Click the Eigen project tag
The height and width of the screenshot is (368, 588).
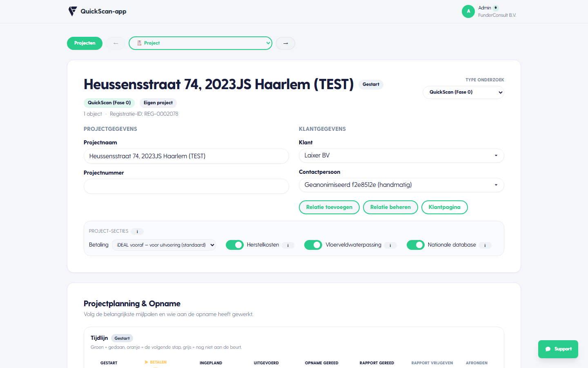point(158,103)
